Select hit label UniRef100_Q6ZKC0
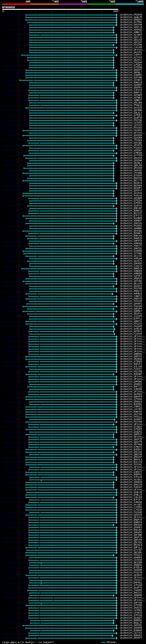 (x=131, y=60)
